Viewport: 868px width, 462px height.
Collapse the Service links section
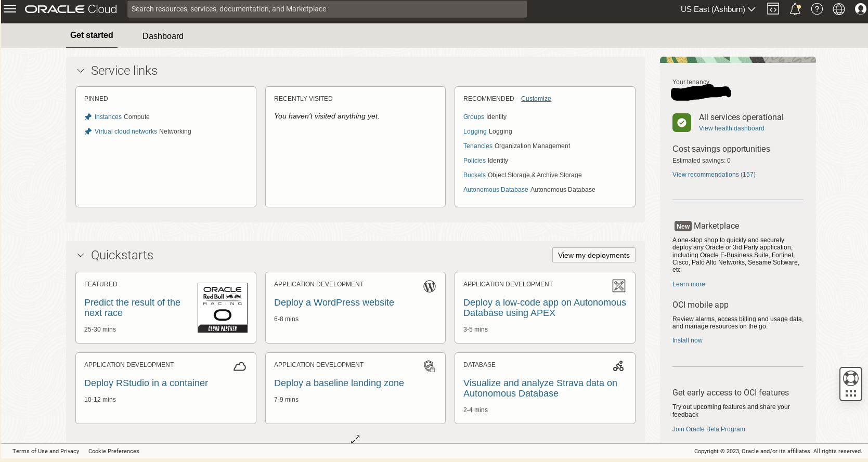click(x=81, y=71)
